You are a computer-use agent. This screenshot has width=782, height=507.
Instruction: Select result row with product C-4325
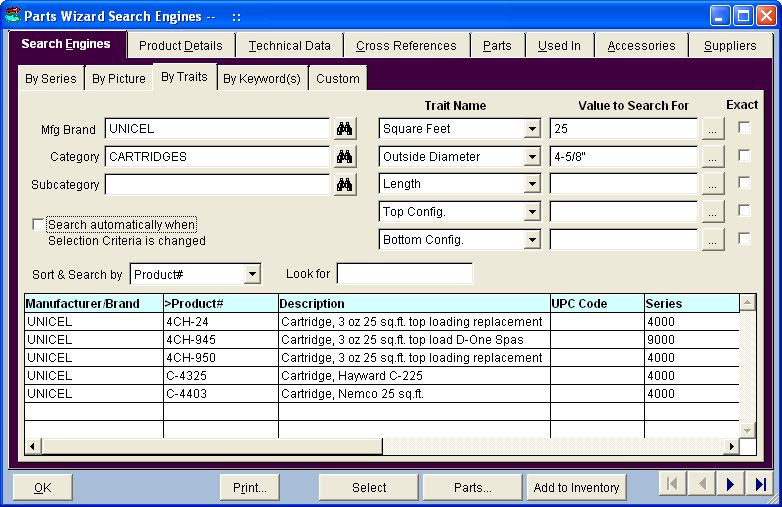[x=382, y=375]
